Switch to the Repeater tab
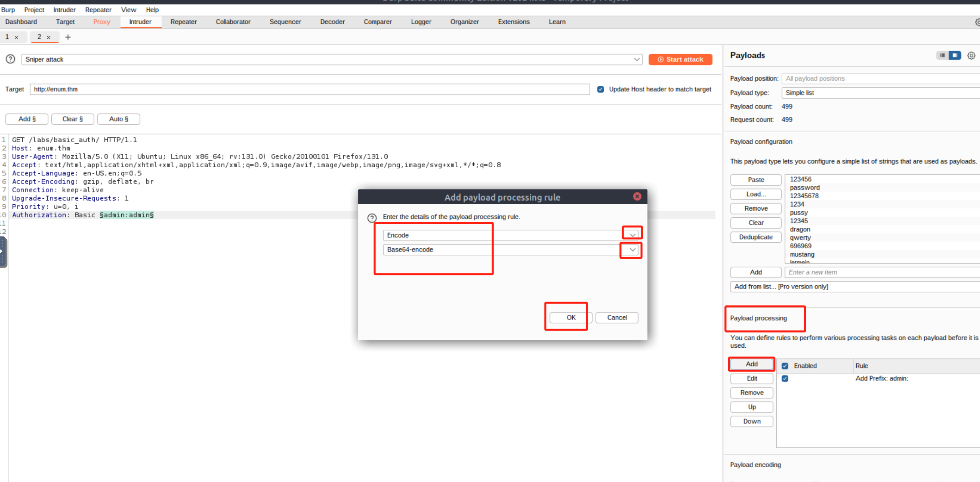 [x=183, y=22]
